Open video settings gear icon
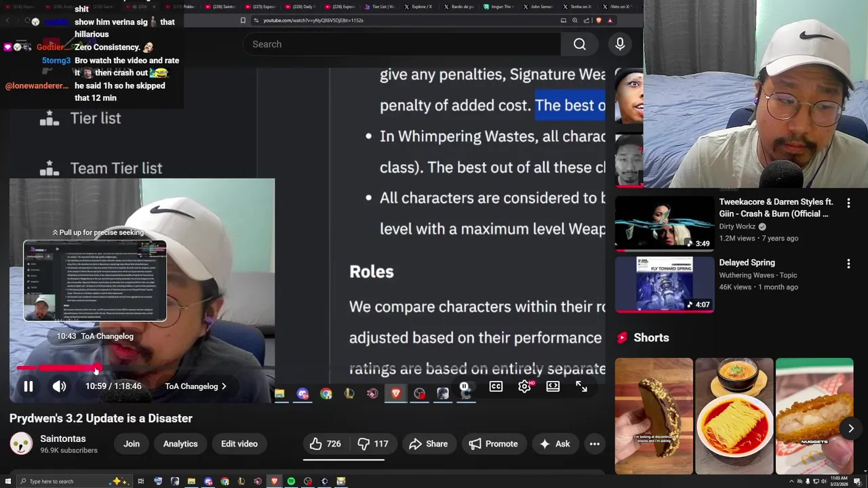 pyautogui.click(x=524, y=386)
